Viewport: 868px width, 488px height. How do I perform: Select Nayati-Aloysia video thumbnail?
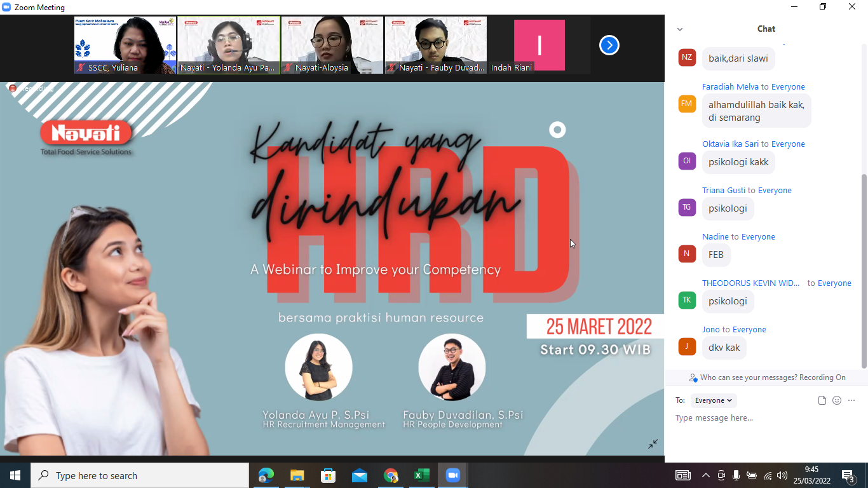(x=332, y=45)
